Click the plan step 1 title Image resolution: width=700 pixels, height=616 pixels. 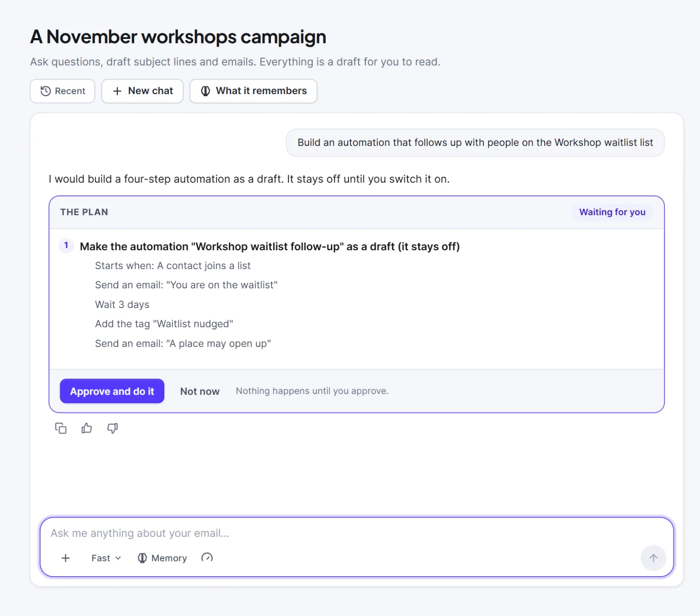tap(269, 246)
